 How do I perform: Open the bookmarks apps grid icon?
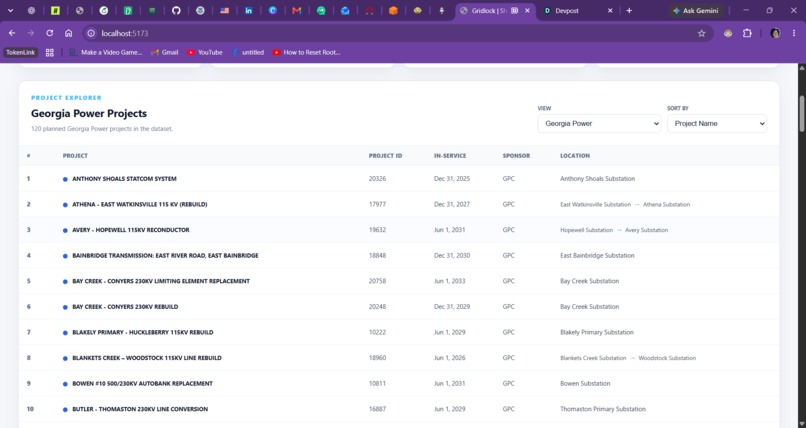[x=50, y=52]
